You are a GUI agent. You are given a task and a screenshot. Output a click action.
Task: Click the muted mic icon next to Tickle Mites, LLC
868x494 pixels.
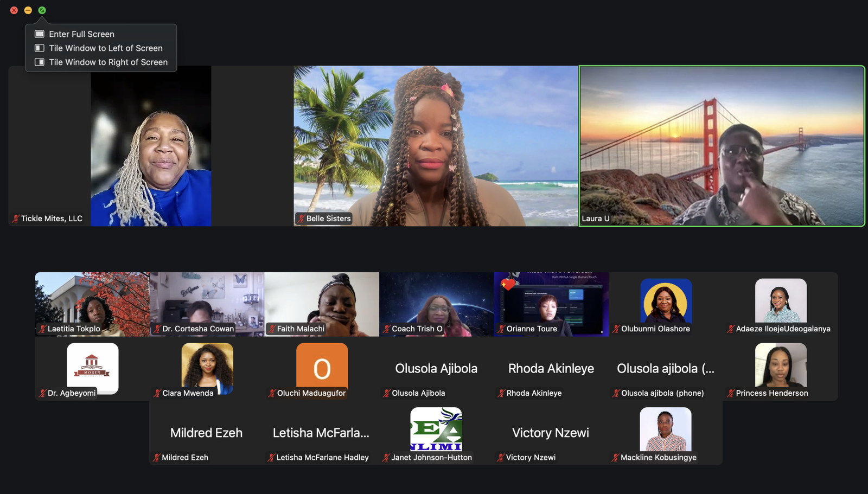click(16, 219)
